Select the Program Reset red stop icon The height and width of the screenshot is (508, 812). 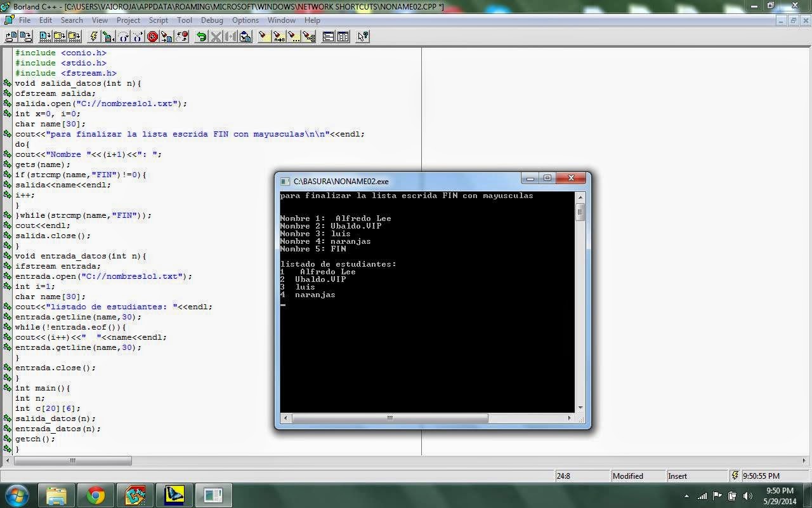tap(152, 36)
